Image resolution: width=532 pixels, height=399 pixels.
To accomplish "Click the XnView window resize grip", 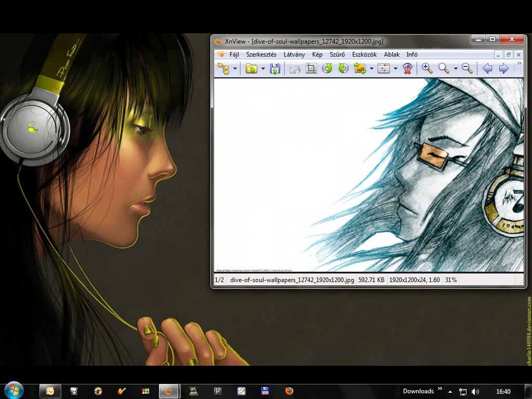I will [520, 282].
